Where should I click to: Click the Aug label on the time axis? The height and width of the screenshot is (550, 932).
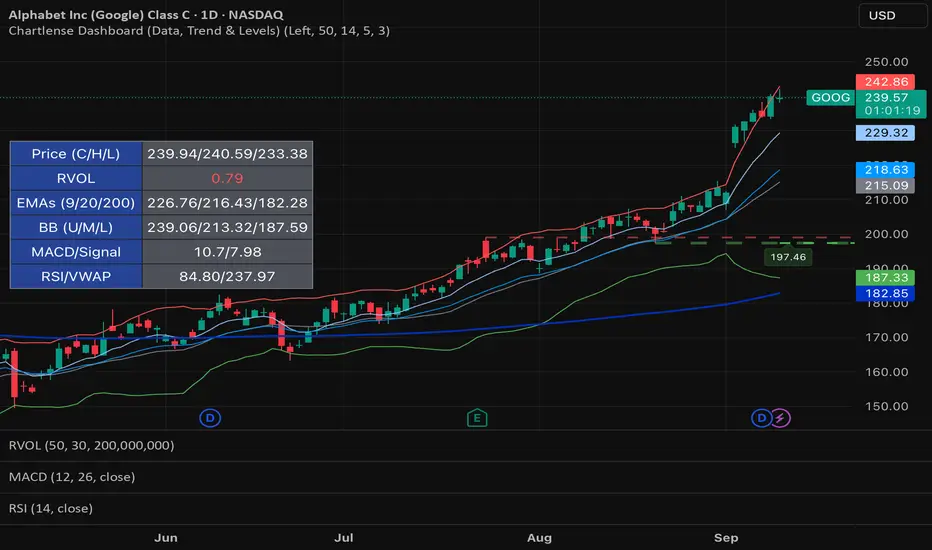click(x=539, y=538)
